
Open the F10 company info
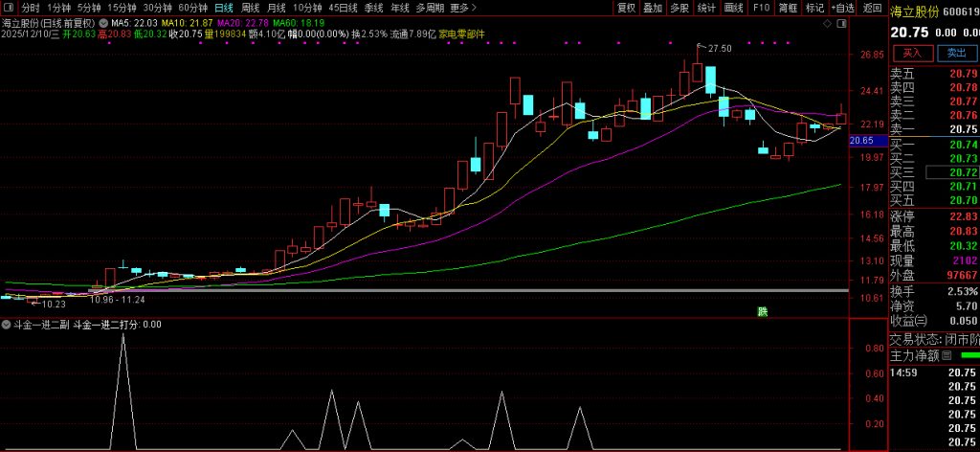point(761,8)
